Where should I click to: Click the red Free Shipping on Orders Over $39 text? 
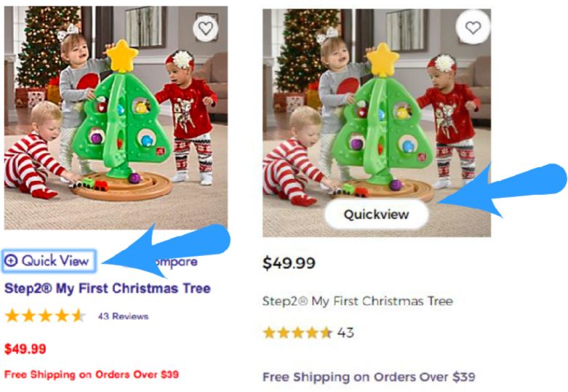tap(92, 375)
